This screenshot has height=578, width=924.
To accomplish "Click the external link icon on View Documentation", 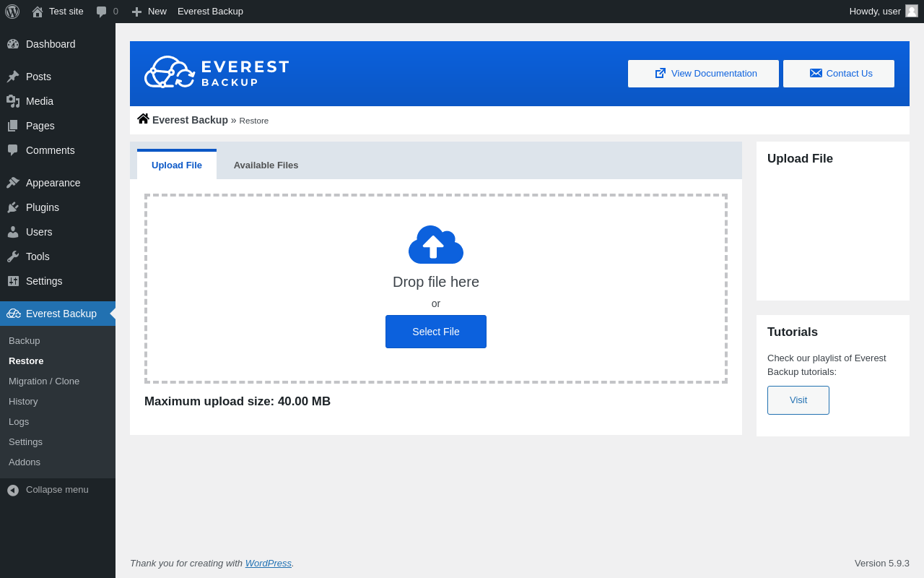I will [661, 73].
